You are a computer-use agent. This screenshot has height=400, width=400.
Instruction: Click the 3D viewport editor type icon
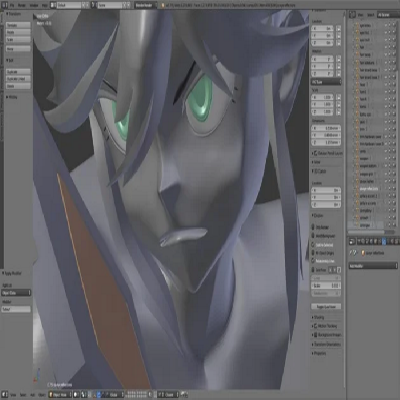pyautogui.click(x=5, y=395)
